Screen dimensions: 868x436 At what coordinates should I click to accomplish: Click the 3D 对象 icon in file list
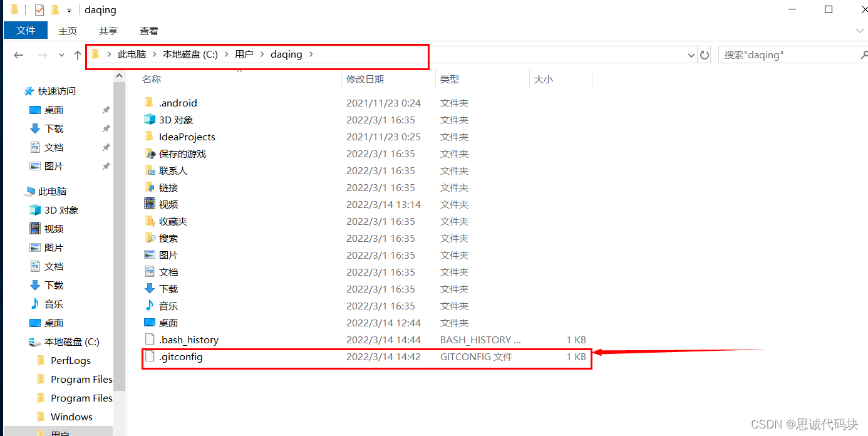tap(149, 120)
